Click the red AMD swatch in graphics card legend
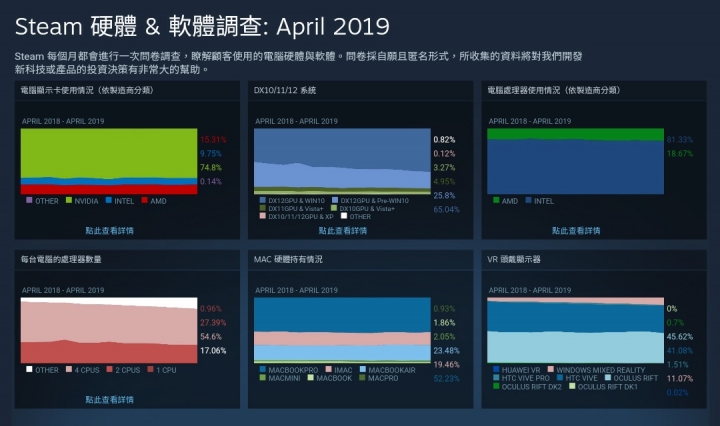Screen dimensions: 720x426 [x=145, y=200]
